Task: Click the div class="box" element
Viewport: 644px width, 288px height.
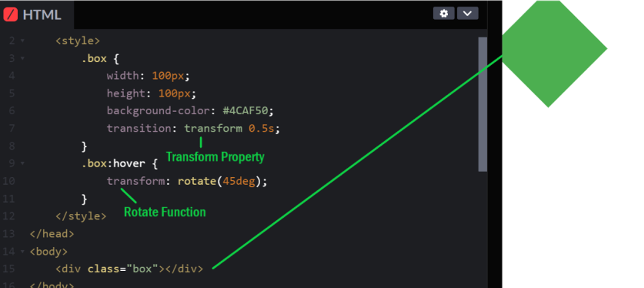Action: (x=129, y=269)
